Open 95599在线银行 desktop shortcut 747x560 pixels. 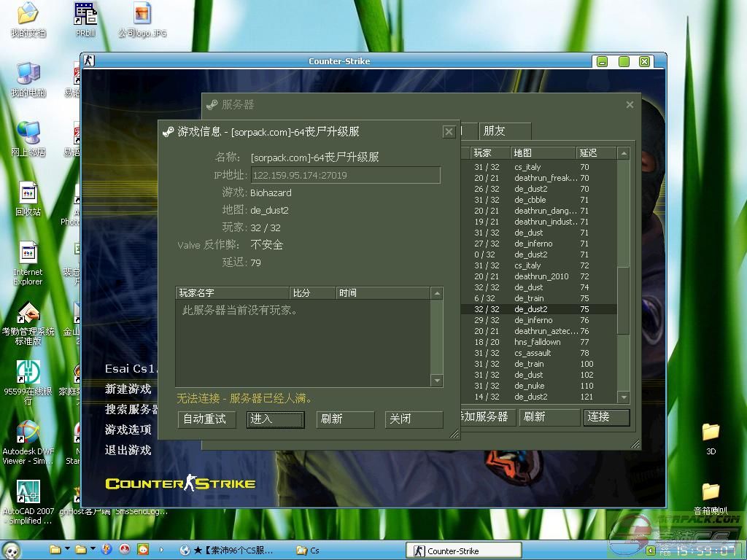tap(28, 374)
